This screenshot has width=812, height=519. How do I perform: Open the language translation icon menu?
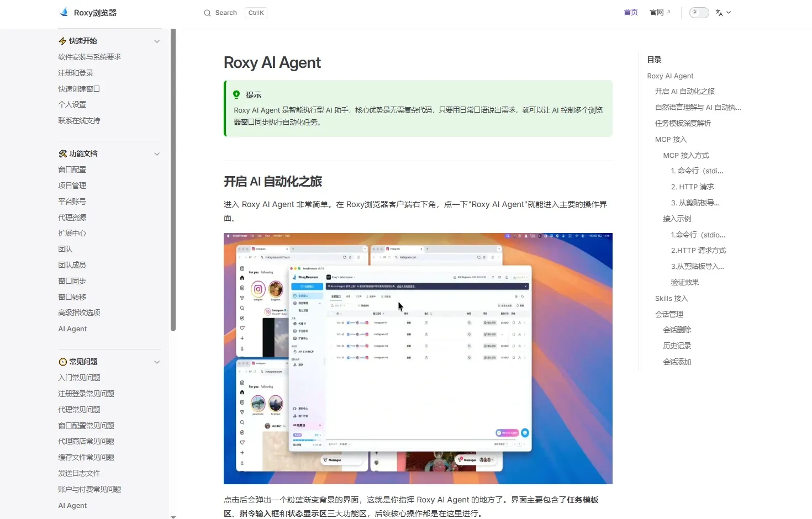pos(719,13)
